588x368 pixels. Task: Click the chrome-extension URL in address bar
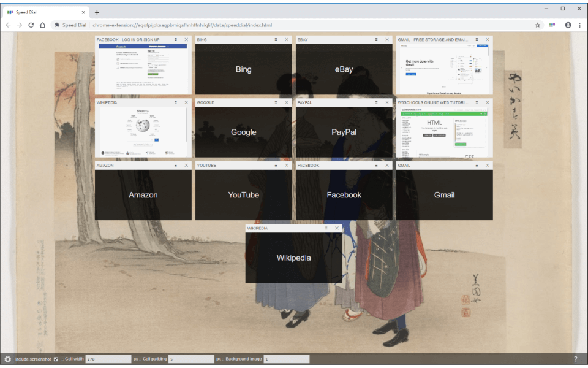tap(183, 25)
